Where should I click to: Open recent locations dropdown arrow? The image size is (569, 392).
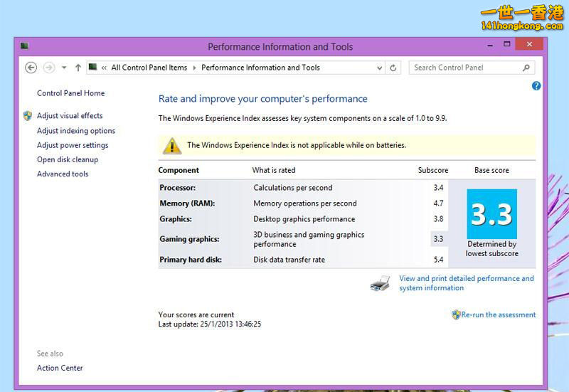64,68
